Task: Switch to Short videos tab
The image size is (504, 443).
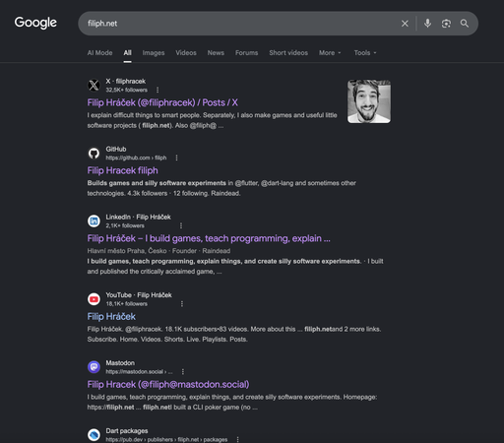Action: click(x=288, y=53)
